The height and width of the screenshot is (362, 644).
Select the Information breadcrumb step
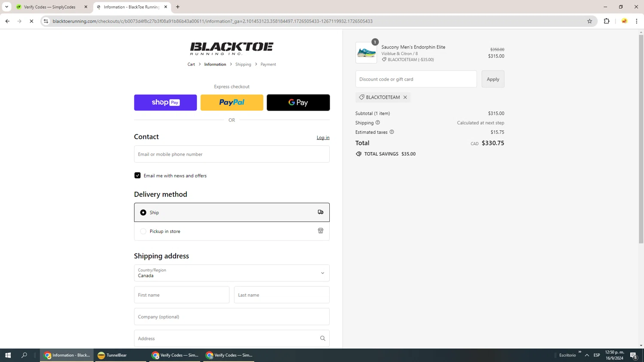[x=215, y=64]
